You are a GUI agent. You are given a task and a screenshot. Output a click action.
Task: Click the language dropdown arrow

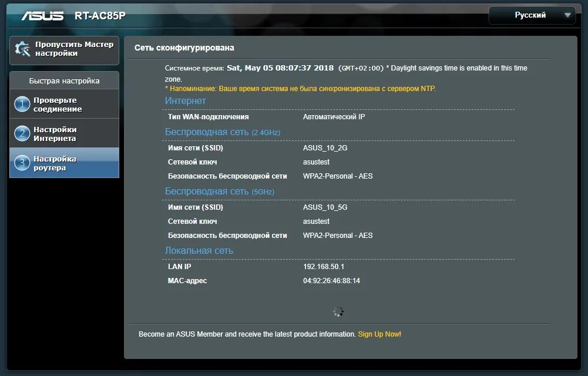click(567, 15)
